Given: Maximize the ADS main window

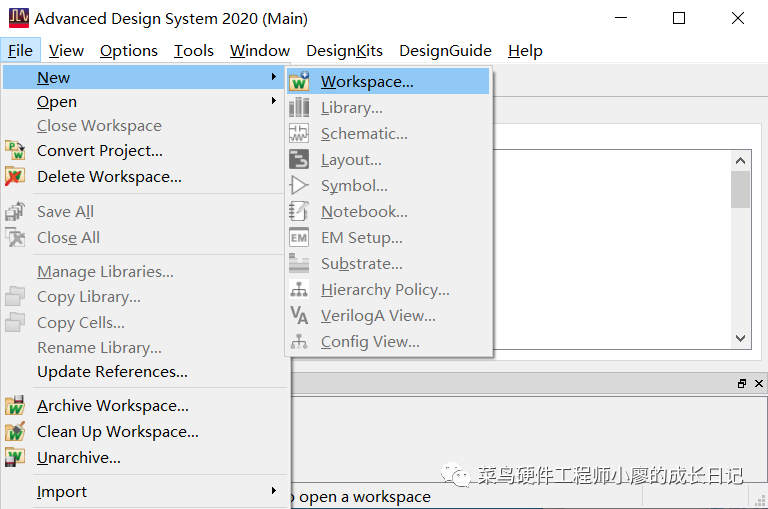Looking at the screenshot, I should pyautogui.click(x=679, y=18).
